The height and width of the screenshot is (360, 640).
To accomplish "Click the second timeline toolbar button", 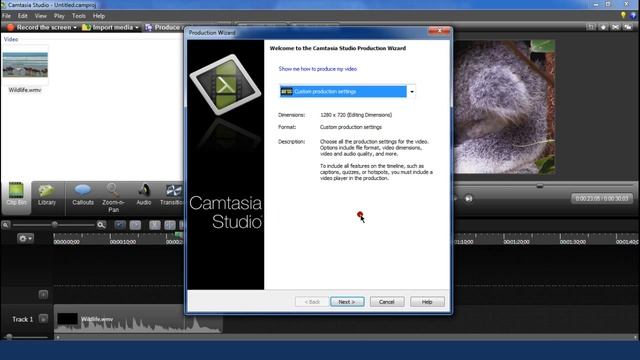I will (136, 225).
